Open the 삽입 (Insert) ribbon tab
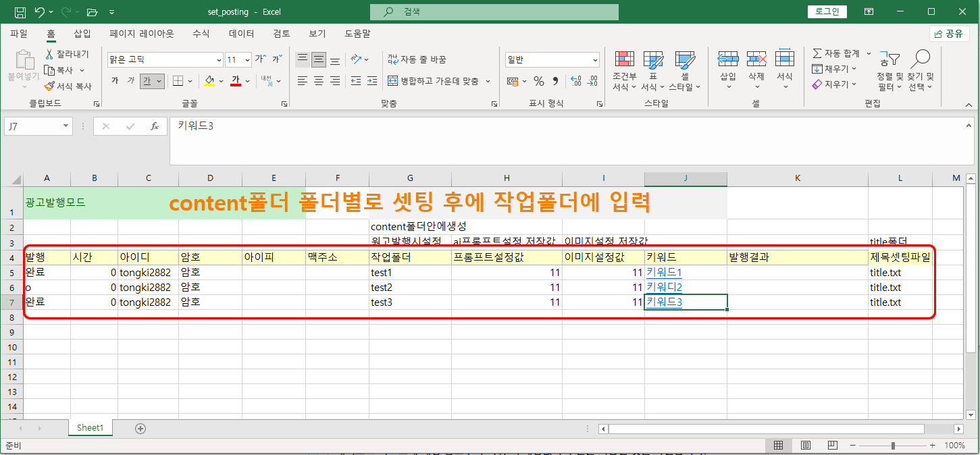 82,33
